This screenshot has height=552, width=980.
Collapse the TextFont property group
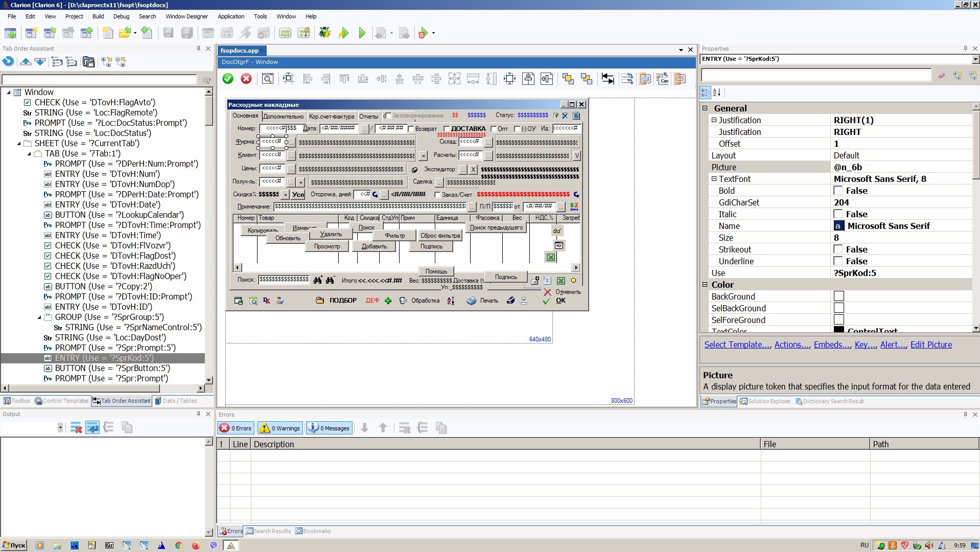(x=714, y=179)
